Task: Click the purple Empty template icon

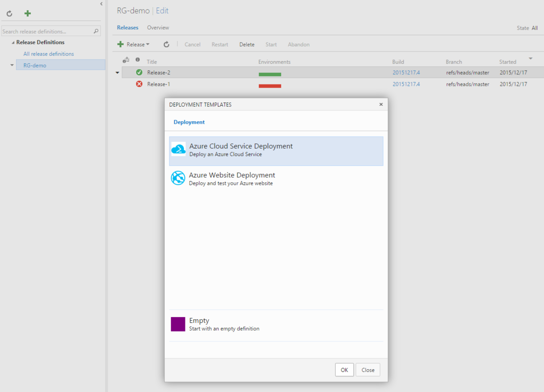Action: (178, 325)
